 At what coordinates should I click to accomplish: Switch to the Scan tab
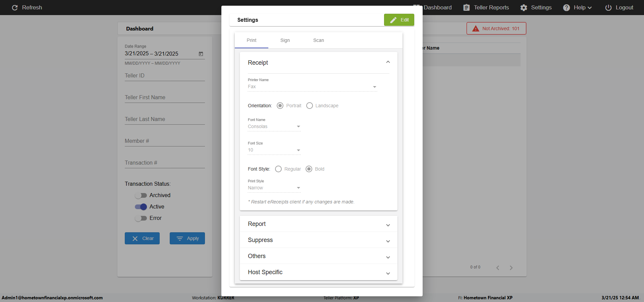(319, 40)
